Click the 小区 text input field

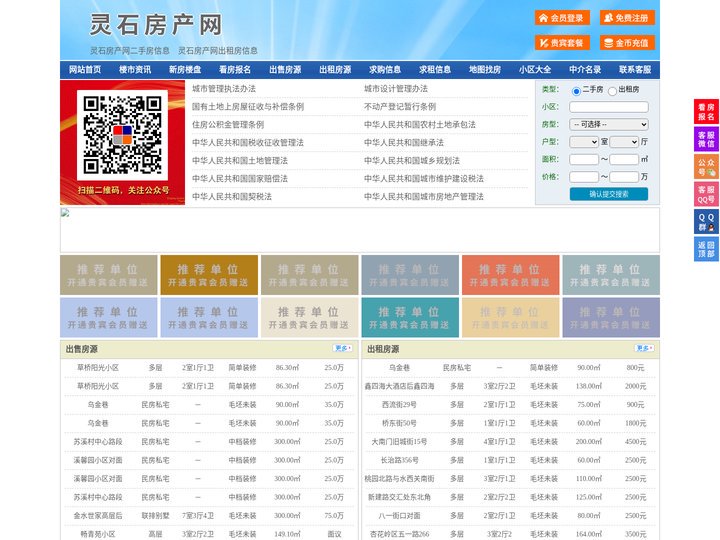(x=609, y=107)
